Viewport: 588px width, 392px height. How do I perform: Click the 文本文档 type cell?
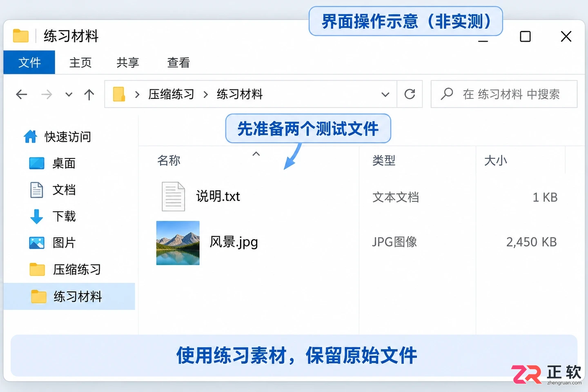(396, 197)
